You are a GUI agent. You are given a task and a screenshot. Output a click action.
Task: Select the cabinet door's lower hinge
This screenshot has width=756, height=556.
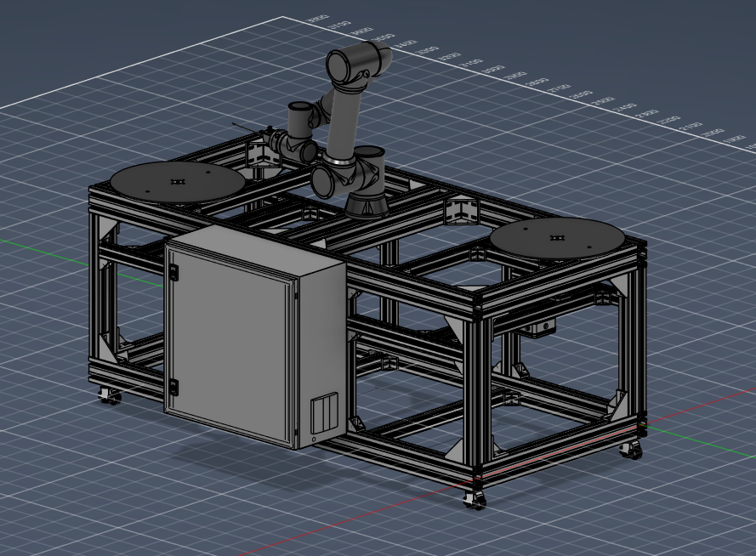[x=174, y=387]
